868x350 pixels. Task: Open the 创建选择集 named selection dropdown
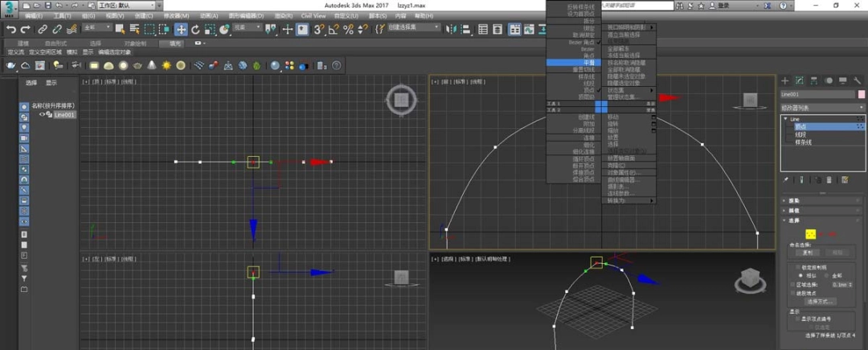(414, 27)
